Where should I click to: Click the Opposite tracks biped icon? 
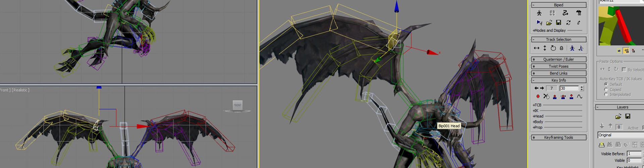581,48
